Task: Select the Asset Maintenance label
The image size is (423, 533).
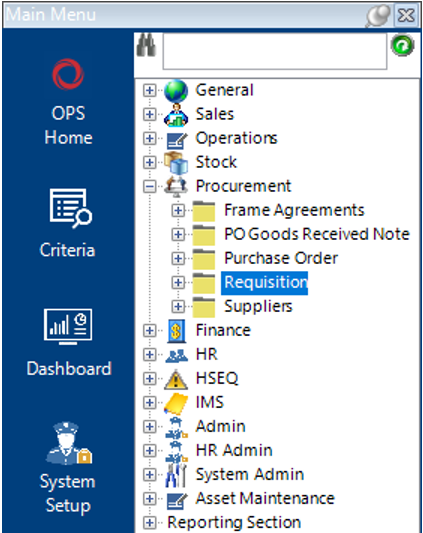Action: click(x=265, y=499)
